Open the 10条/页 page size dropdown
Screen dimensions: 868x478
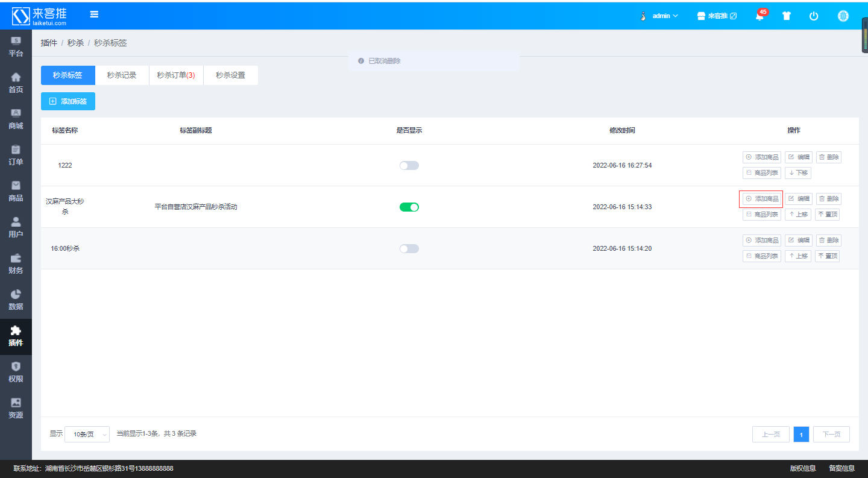(87, 434)
